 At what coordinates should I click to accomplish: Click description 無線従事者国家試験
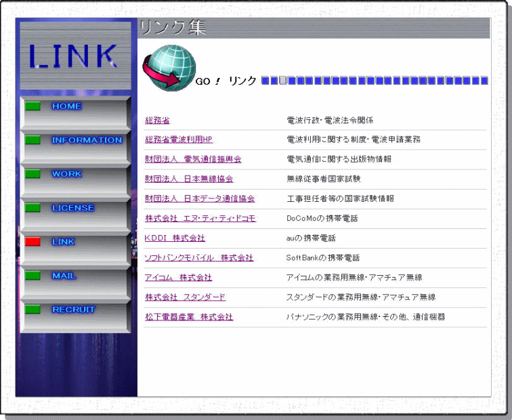(324, 179)
